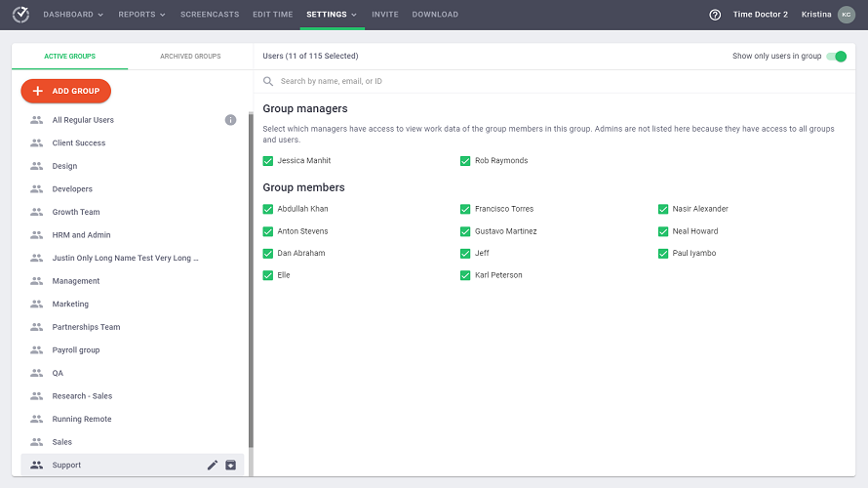Uncheck Jessica Manhit as group manager

click(268, 161)
